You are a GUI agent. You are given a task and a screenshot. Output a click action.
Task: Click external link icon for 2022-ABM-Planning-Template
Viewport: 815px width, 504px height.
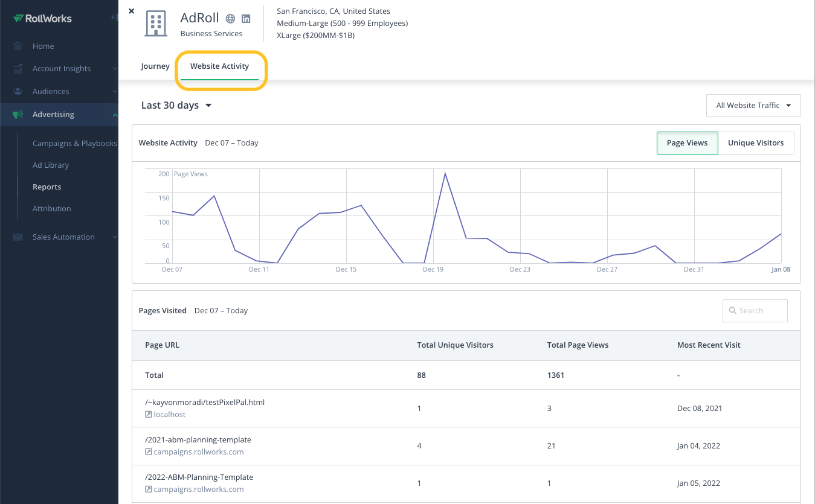(148, 490)
